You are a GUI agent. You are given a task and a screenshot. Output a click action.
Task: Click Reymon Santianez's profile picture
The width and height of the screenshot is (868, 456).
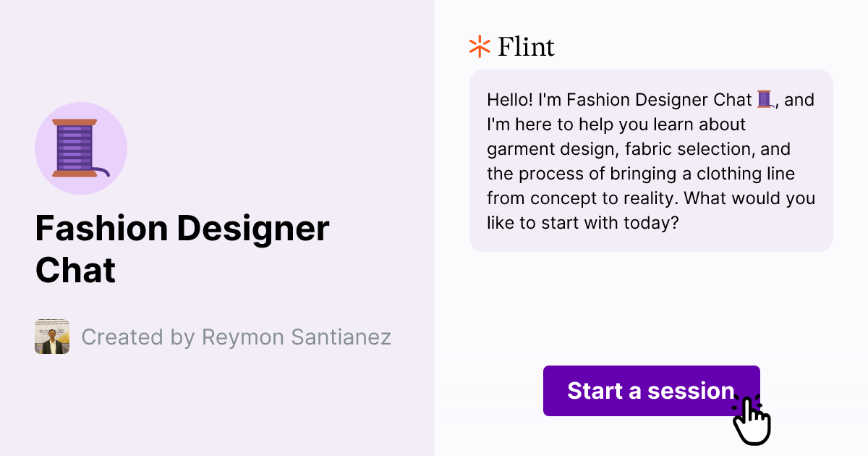click(x=51, y=337)
